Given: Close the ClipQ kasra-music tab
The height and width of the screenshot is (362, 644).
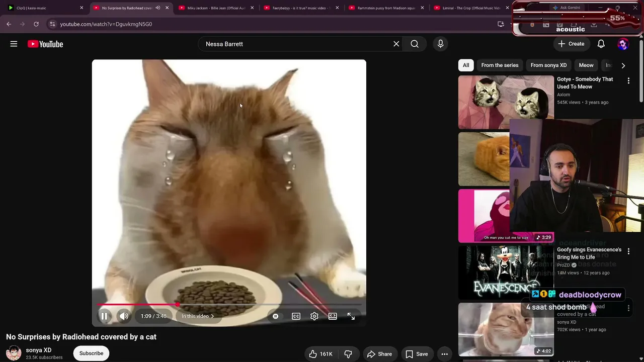Looking at the screenshot, I should tap(82, 8).
